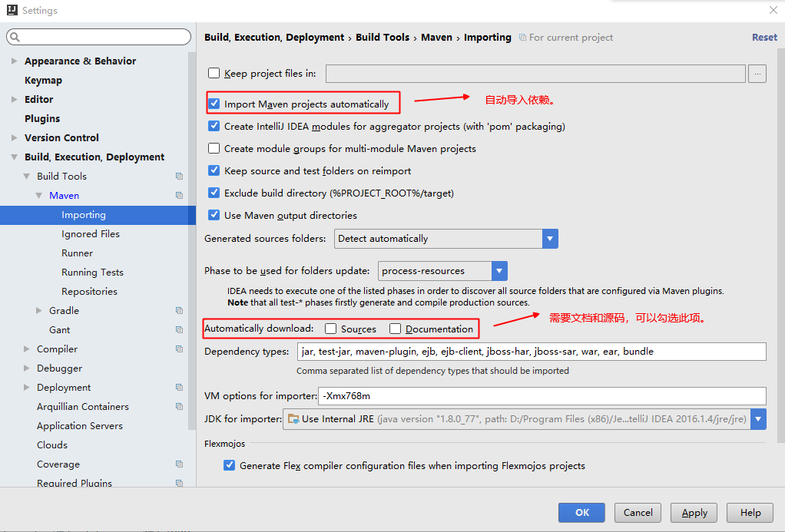785x532 pixels.
Task: Toggle Keep source and test folders on reimport
Action: pyautogui.click(x=214, y=170)
